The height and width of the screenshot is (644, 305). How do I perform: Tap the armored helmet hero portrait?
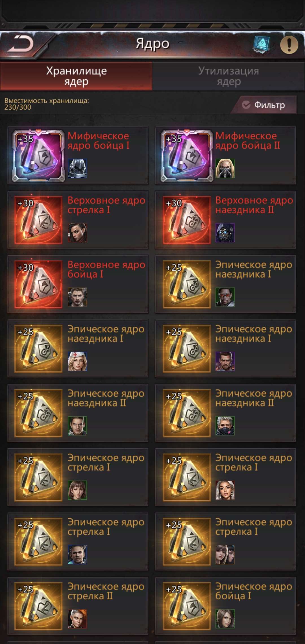[77, 168]
